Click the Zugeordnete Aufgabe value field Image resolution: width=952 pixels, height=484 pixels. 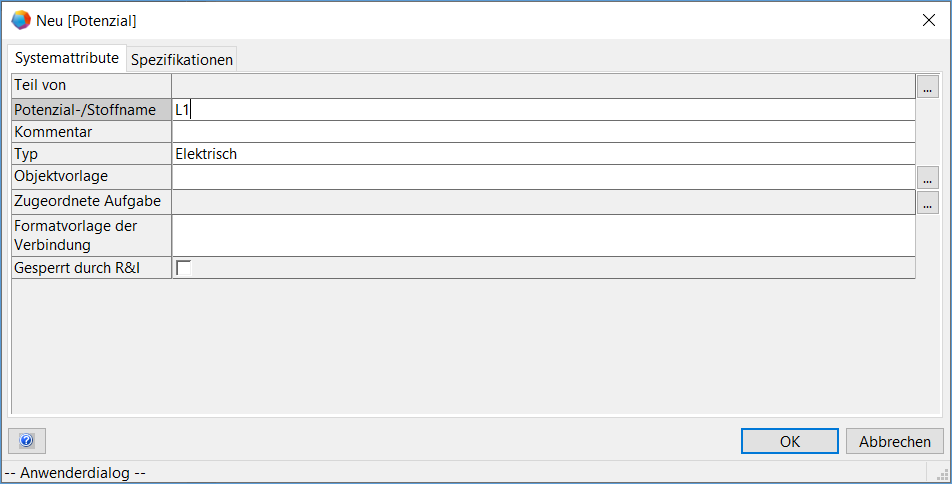[543, 202]
